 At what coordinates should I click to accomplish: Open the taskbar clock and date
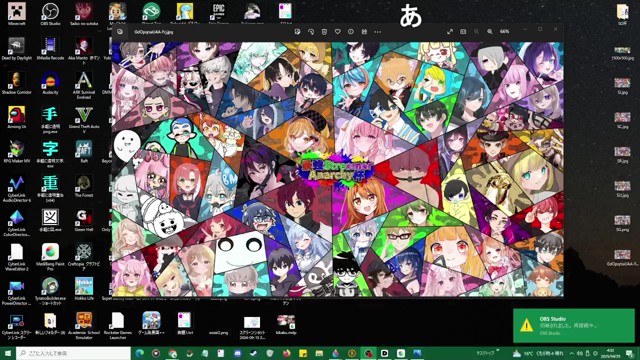611,353
